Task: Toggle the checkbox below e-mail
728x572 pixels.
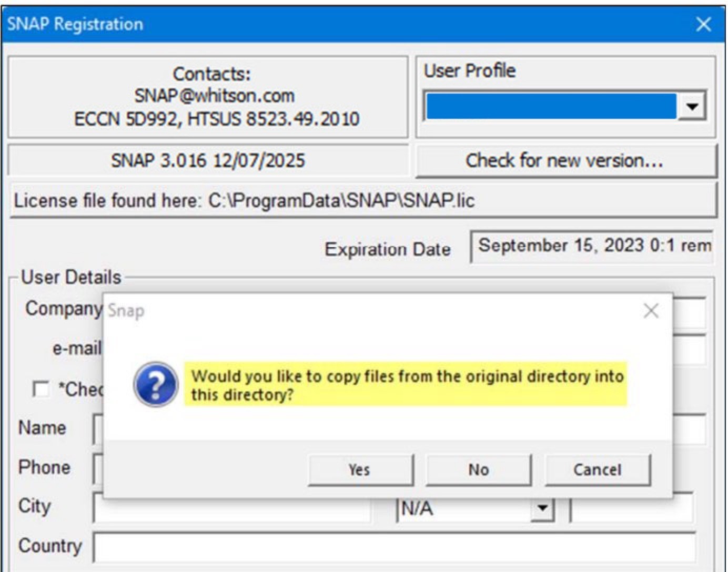Action: click(x=41, y=389)
